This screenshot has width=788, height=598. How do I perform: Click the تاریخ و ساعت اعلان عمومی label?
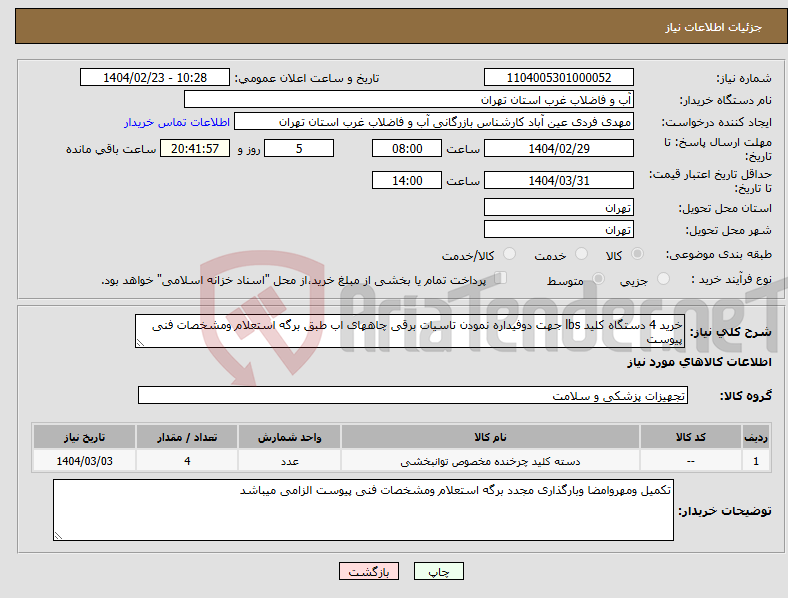307,78
